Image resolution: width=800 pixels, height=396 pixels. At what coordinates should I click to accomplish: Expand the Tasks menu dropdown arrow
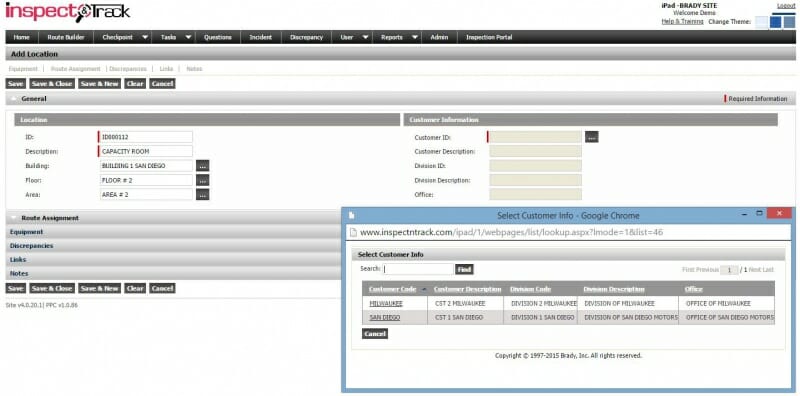click(x=188, y=37)
